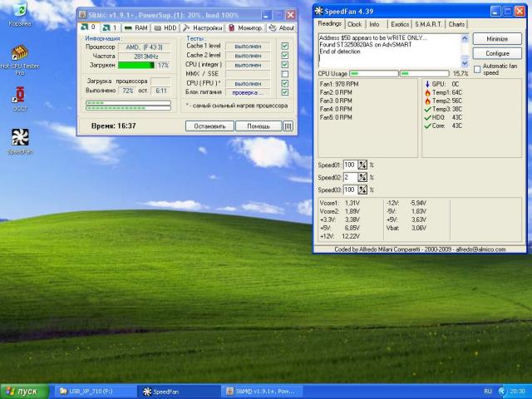Viewport: 532px width, 399px height.
Task: Toggle the CPU (FPU) test checkbox
Action: click(x=284, y=83)
